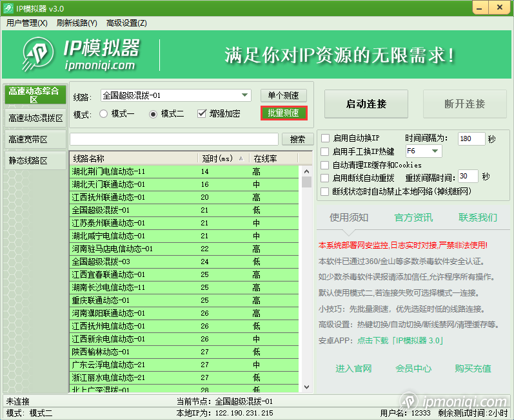
Task: Expand the F6 hotkey dropdown
Action: point(435,151)
